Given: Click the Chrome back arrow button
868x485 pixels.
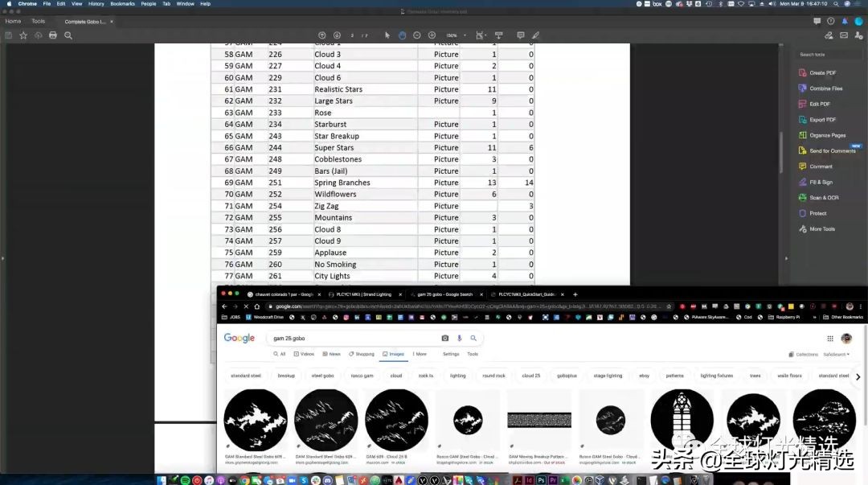Looking at the screenshot, I should coord(225,306).
